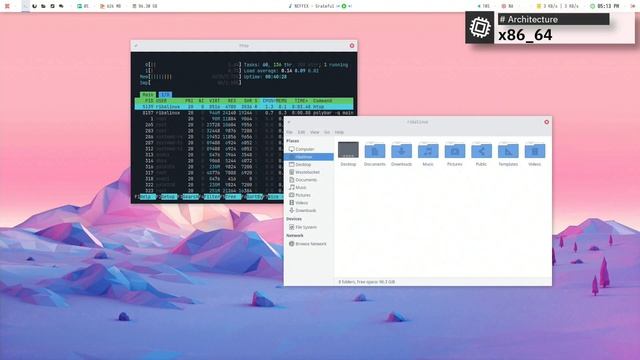
Task: Click the volume indicator in top panel
Action: 483,6
